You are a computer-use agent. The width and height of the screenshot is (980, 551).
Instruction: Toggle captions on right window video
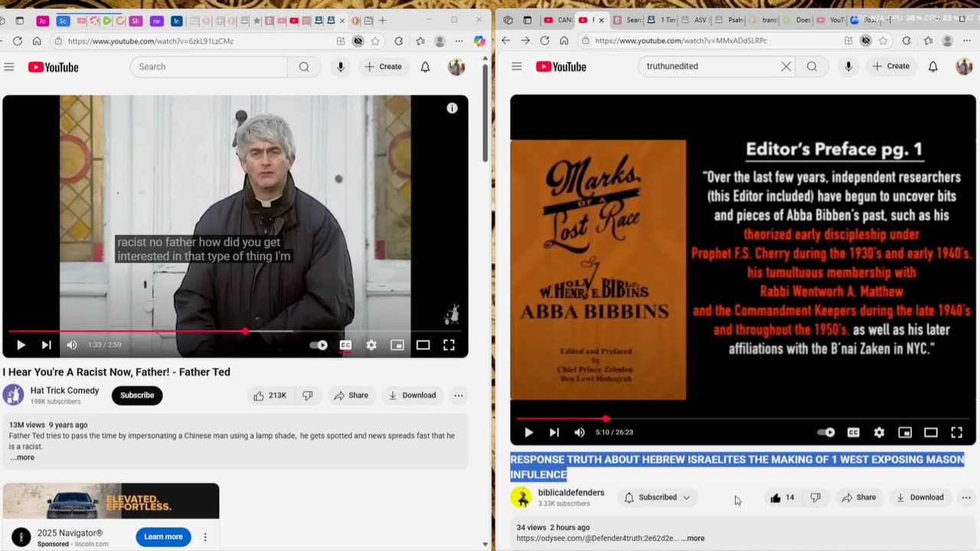coord(853,432)
